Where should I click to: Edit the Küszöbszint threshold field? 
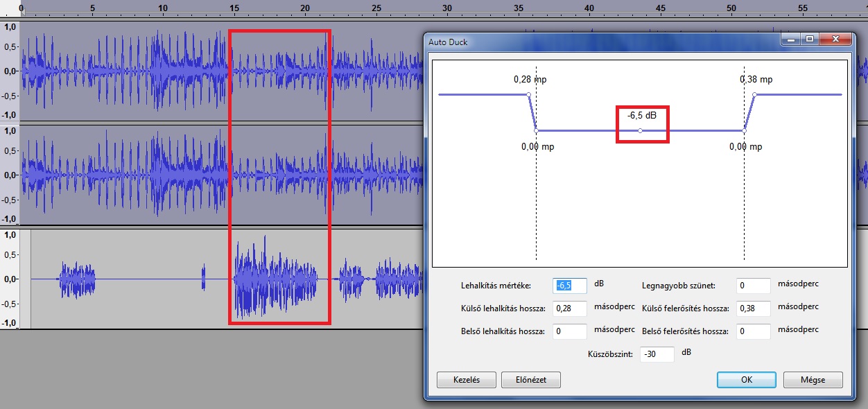657,354
